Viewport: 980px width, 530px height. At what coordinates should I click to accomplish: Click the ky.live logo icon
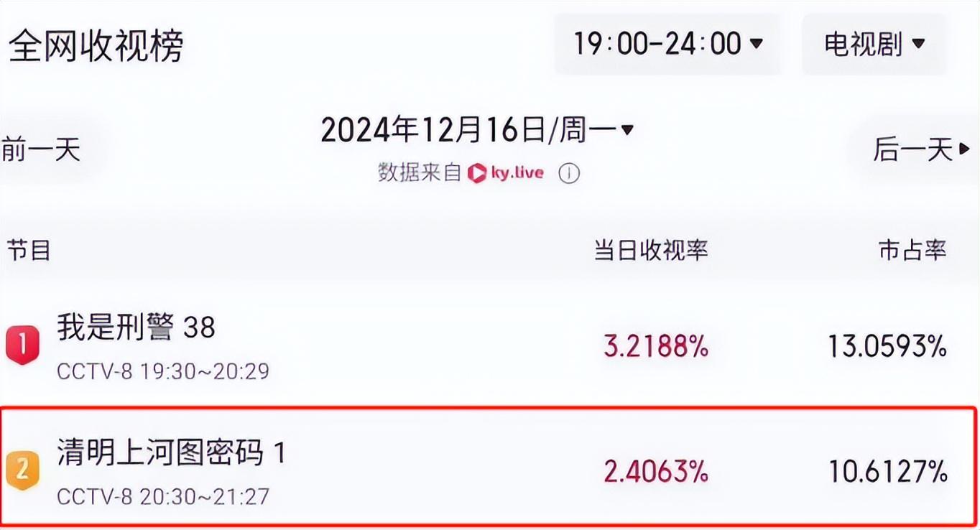coord(476,173)
